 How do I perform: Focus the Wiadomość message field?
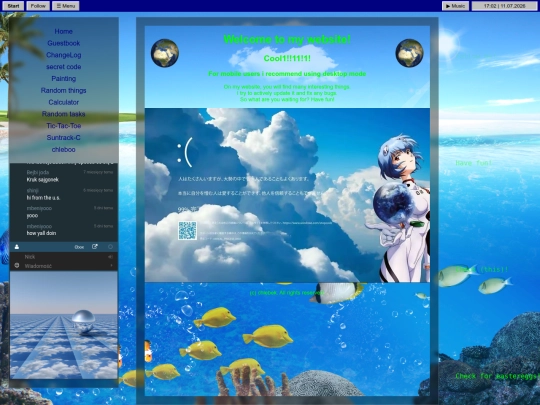click(x=64, y=266)
